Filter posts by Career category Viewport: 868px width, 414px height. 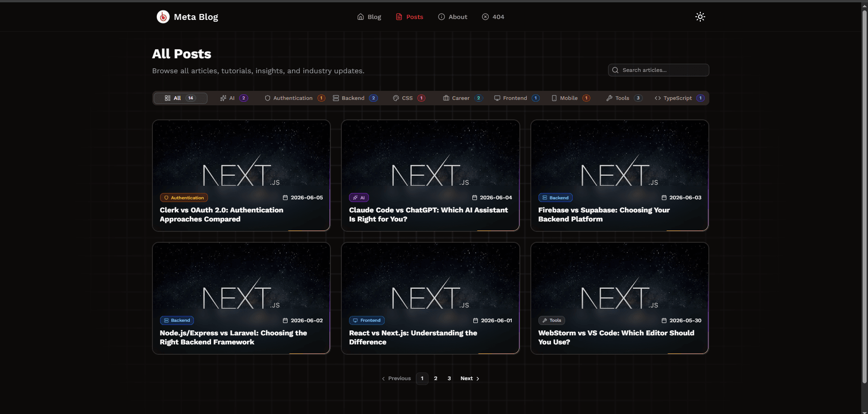point(462,98)
